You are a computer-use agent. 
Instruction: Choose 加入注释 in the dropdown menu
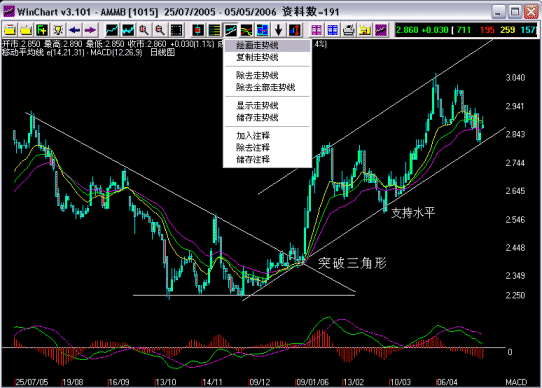pos(253,136)
